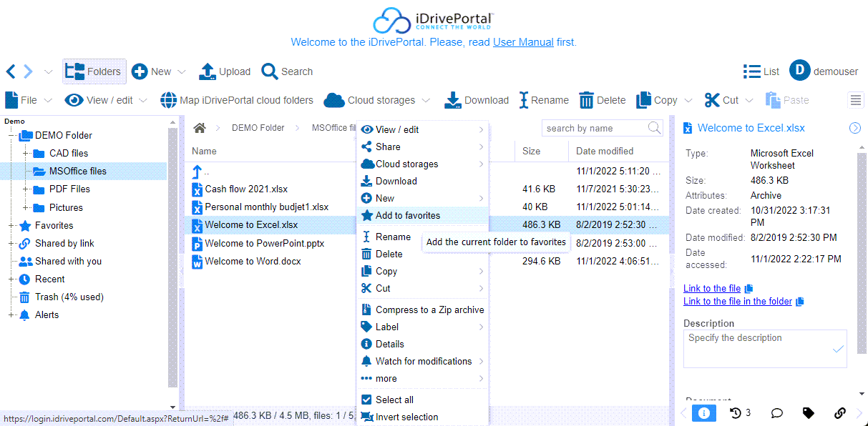Viewport: 868px width, 426px height.
Task: Choose Select all in the context menu
Action: point(394,400)
